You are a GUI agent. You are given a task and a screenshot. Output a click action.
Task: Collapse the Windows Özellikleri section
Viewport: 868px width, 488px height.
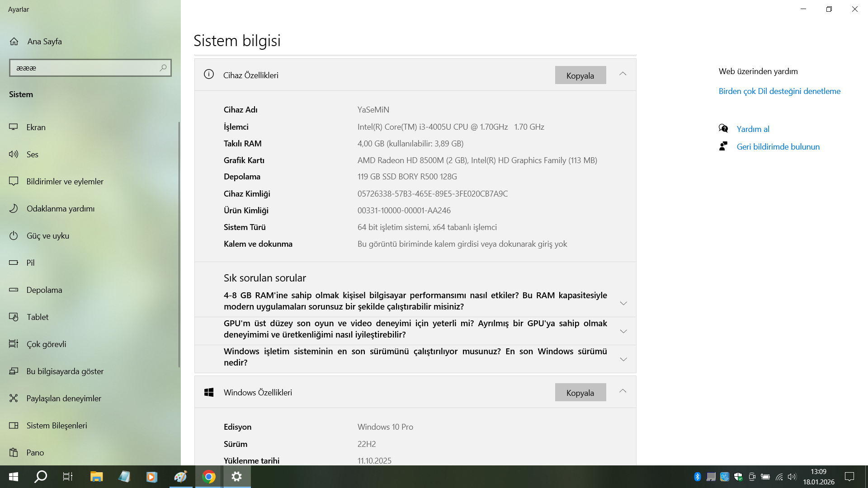click(x=623, y=391)
